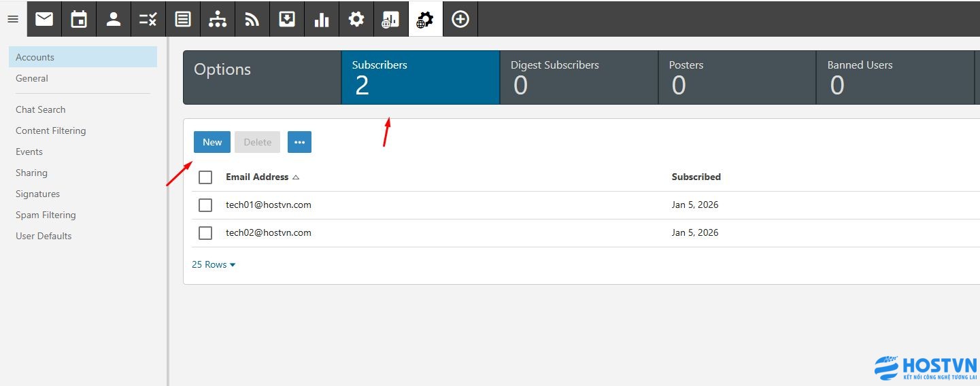The height and width of the screenshot is (386, 980).
Task: Open the hamburger menu
Action: click(13, 19)
